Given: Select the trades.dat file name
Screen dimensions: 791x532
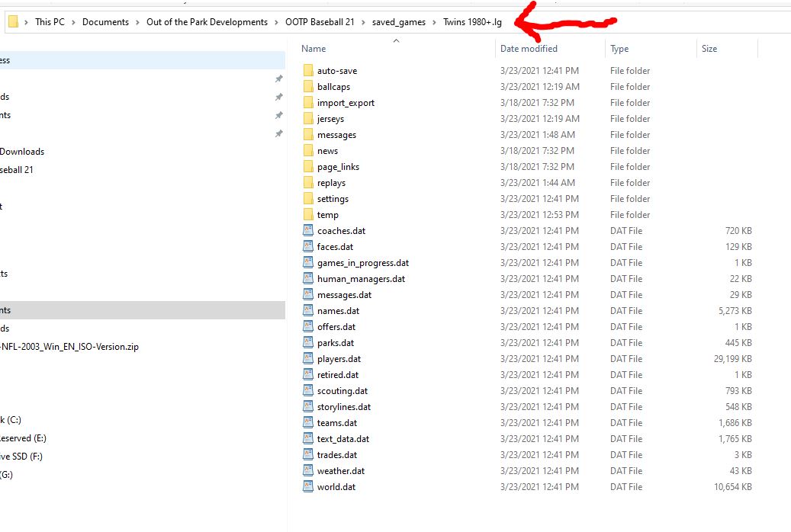Looking at the screenshot, I should coord(337,454).
